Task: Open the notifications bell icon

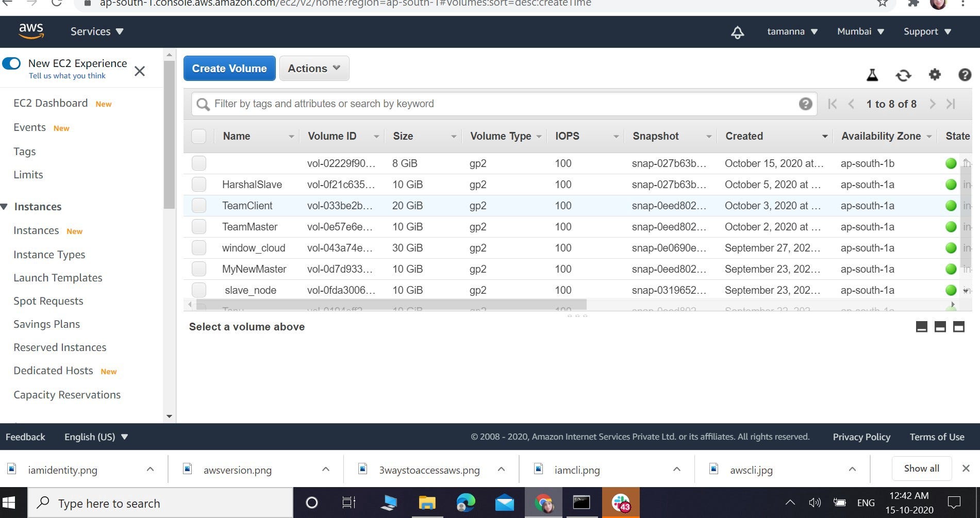Action: [738, 32]
